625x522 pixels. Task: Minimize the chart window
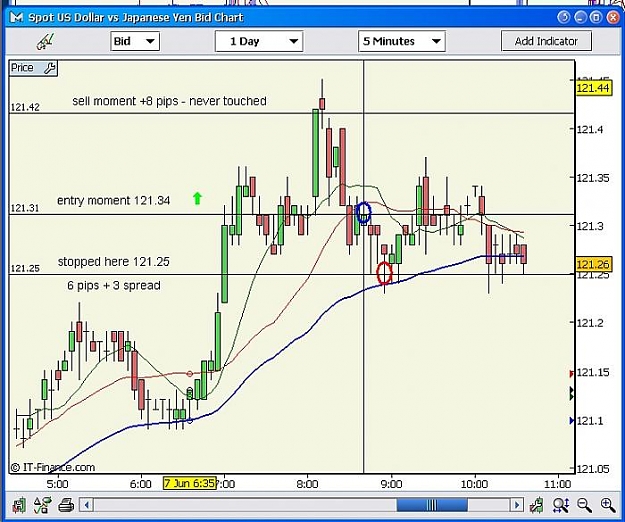(x=580, y=17)
